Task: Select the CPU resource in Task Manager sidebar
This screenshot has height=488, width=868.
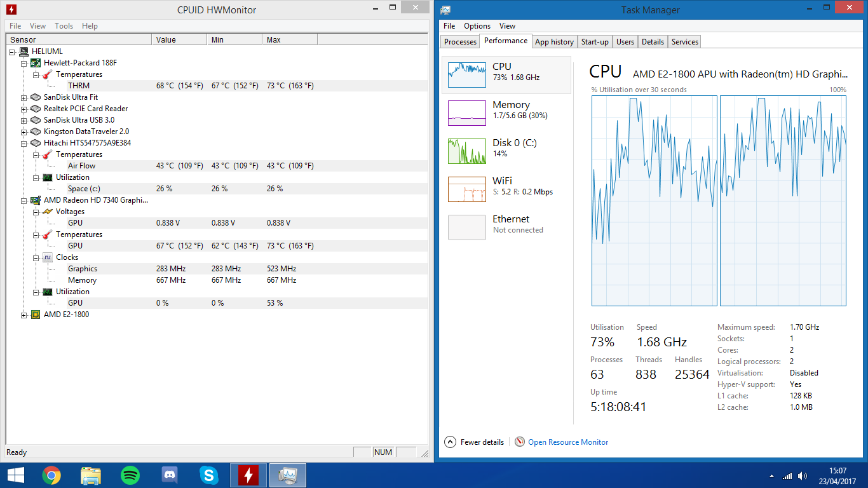Action: click(506, 75)
